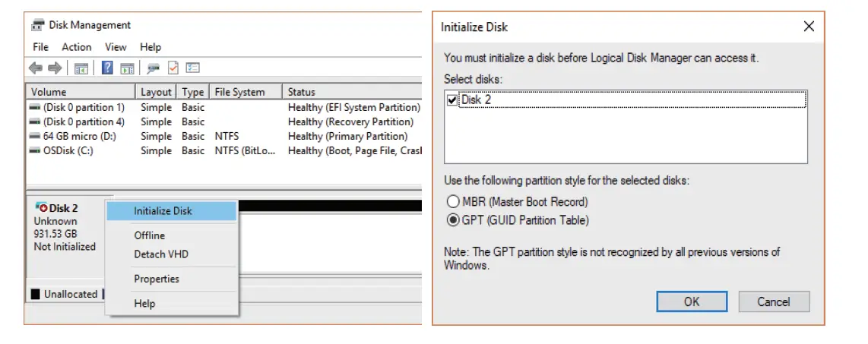
Task: Click the document with red checkmark icon
Action: (173, 68)
